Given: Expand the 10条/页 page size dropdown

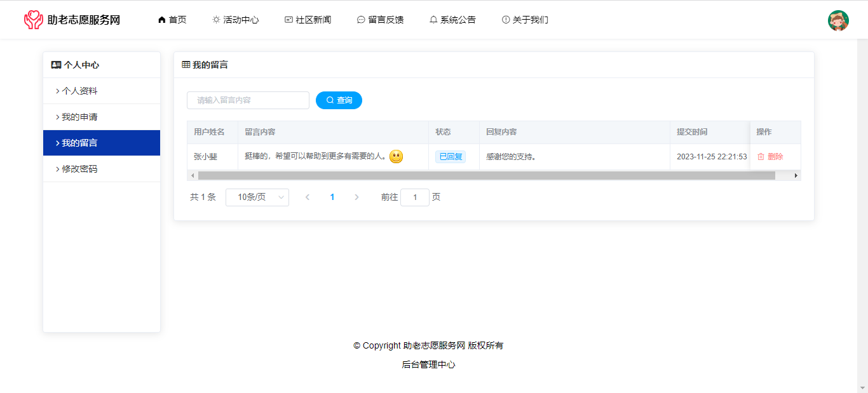Looking at the screenshot, I should click(x=257, y=197).
